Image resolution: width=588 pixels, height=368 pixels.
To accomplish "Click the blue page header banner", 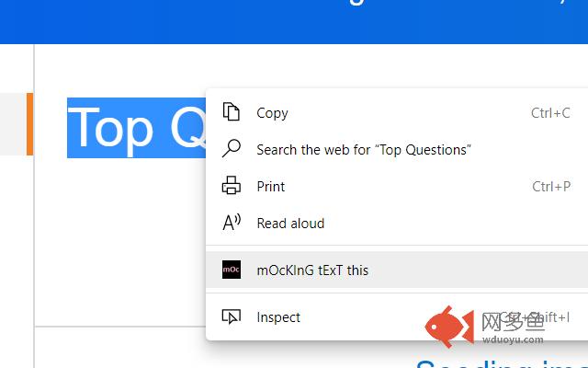I will pyautogui.click(x=294, y=22).
